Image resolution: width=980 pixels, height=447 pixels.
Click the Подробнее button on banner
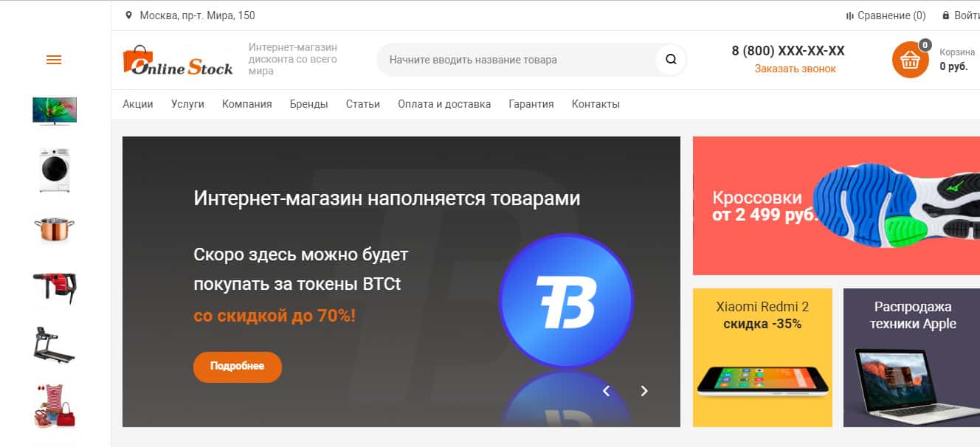(x=238, y=367)
